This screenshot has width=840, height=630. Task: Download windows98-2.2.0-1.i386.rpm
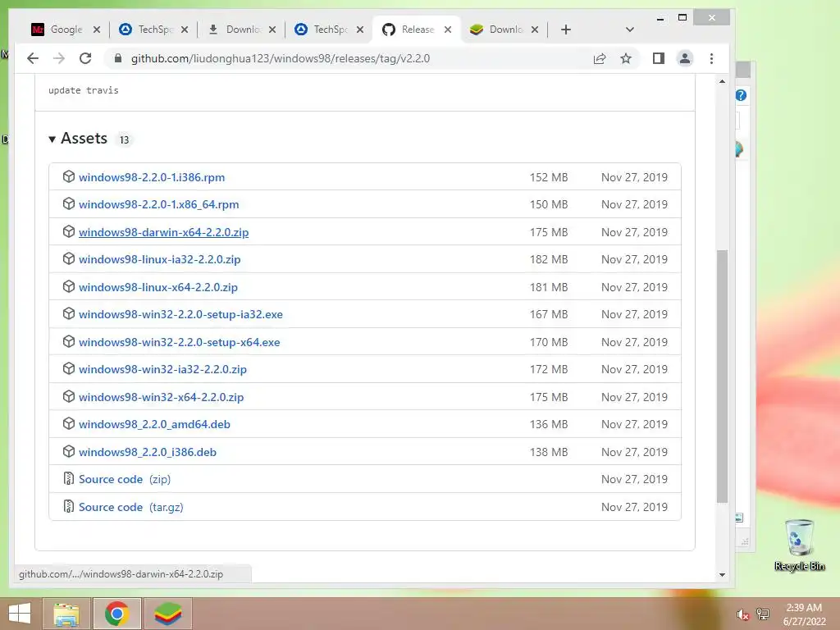pos(152,177)
